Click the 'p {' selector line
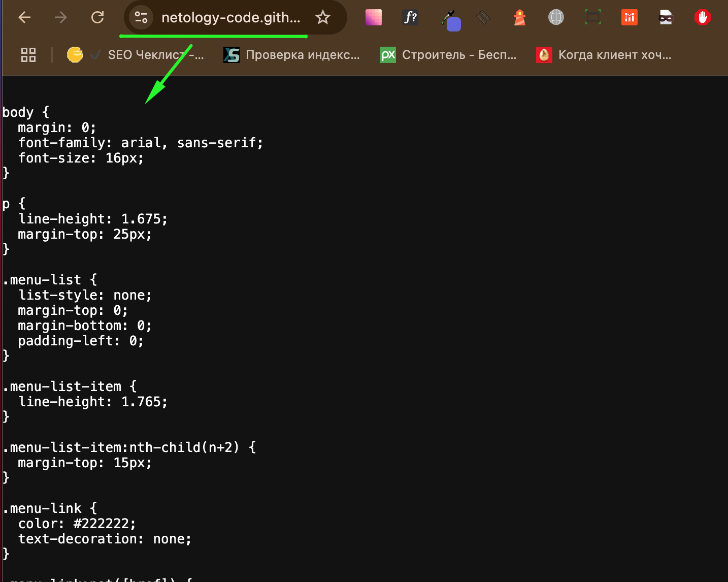The image size is (728, 582). coord(14,204)
